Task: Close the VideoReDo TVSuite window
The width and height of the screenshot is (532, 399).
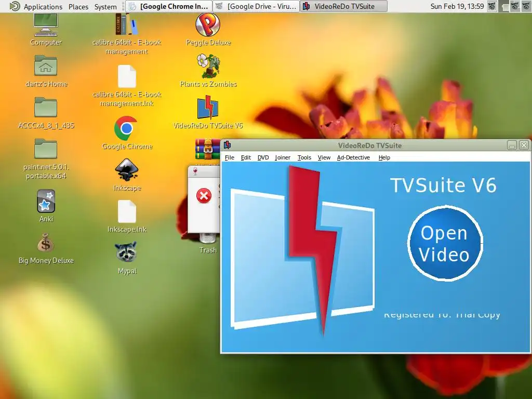Action: (524, 145)
